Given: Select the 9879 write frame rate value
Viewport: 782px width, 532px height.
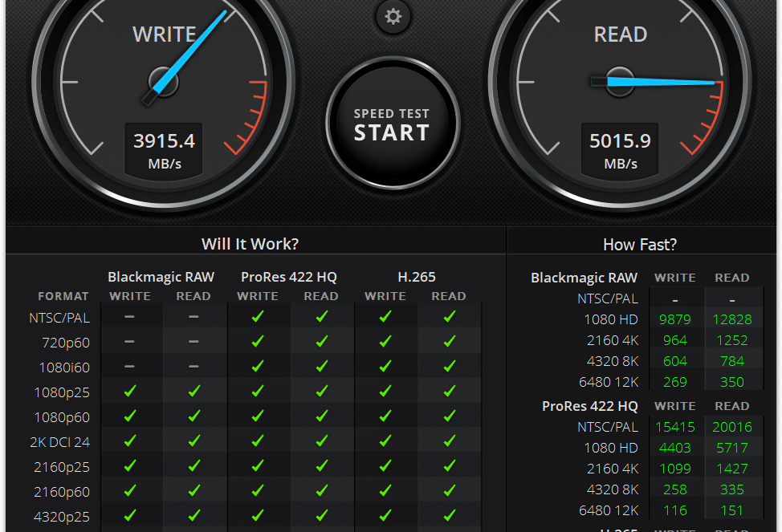Looking at the screenshot, I should 674,319.
